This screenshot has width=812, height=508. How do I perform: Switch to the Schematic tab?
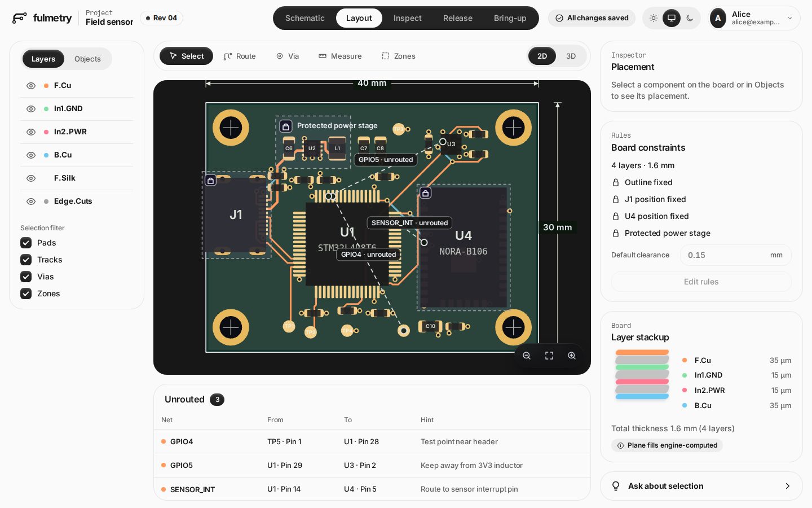pyautogui.click(x=304, y=18)
